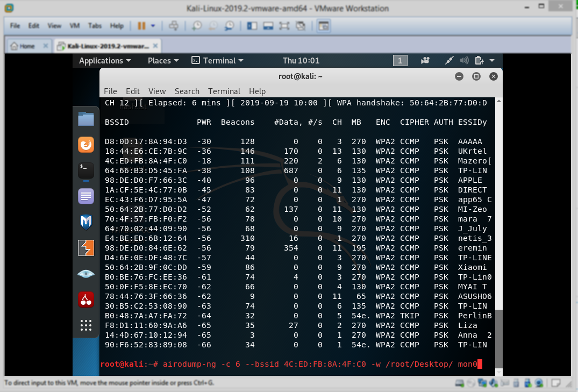Close the Kali-Linux VM tab
578x392 pixels.
(x=155, y=46)
